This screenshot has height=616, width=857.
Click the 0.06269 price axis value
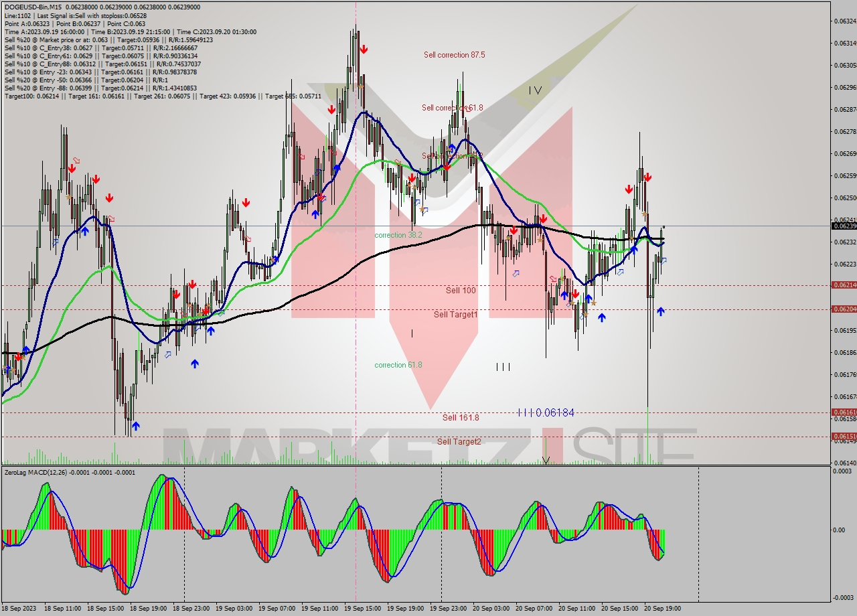pos(844,153)
